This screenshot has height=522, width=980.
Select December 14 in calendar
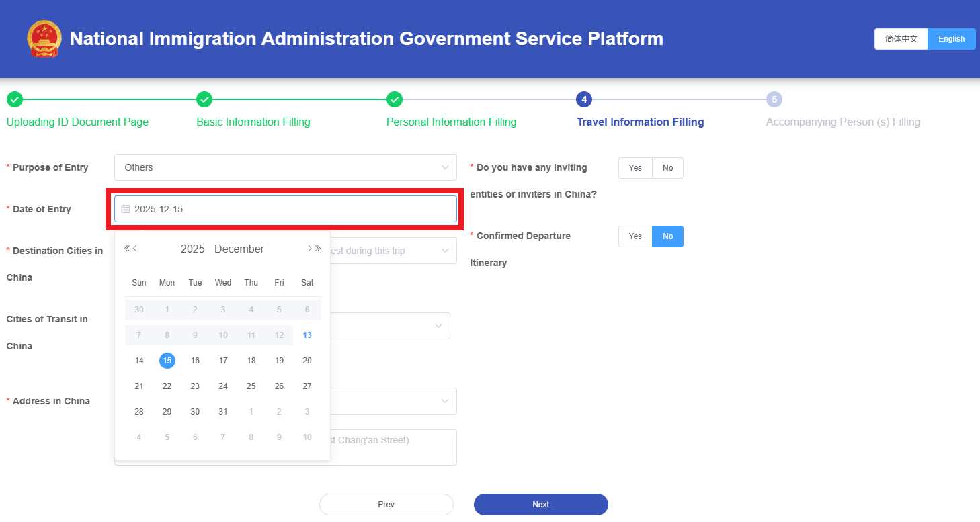click(x=139, y=361)
